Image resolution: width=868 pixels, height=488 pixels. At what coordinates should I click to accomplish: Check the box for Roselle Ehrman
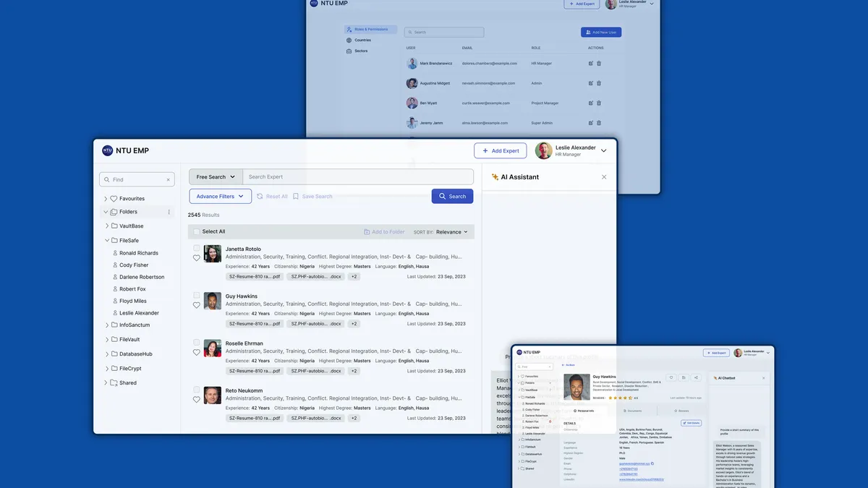pos(197,343)
